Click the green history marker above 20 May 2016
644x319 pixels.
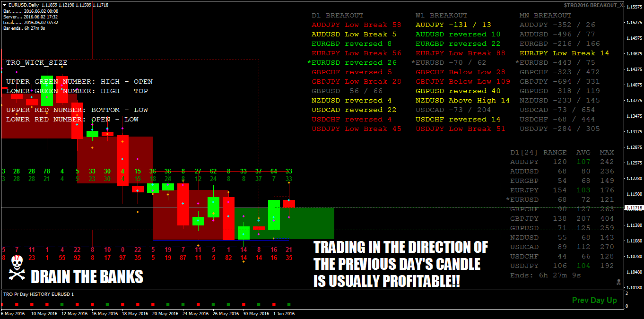coord(167,303)
